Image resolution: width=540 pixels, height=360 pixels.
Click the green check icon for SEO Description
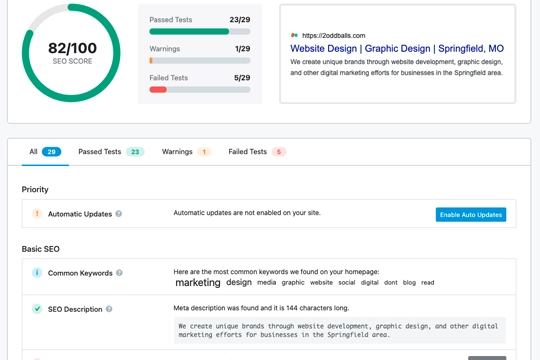tap(37, 309)
